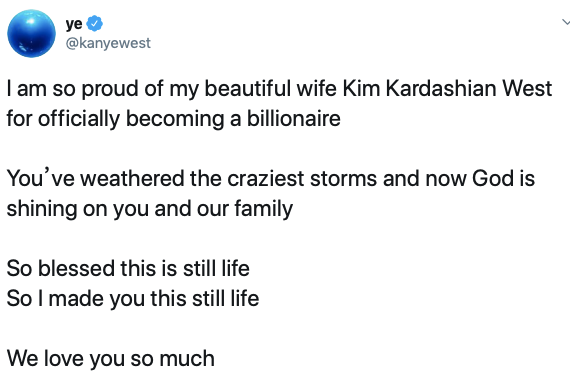This screenshot has height=377, width=570.
Task: Click the closing line 'We love you so much'
Action: point(111,358)
